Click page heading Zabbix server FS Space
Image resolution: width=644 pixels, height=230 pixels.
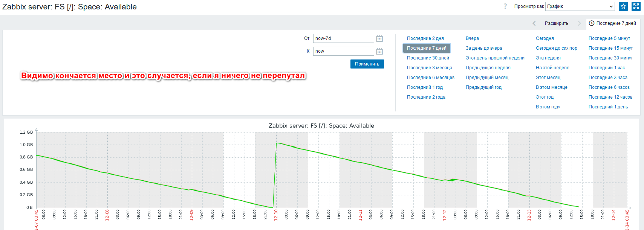click(x=69, y=7)
